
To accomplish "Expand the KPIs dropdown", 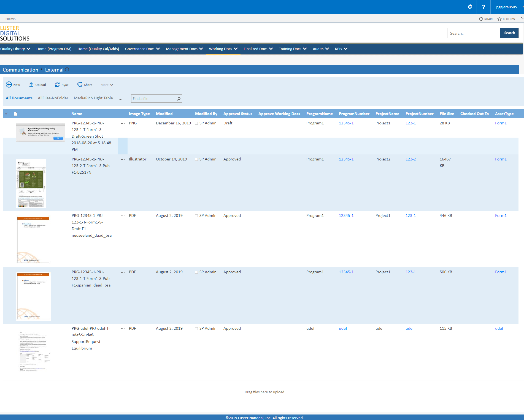I will click(346, 49).
